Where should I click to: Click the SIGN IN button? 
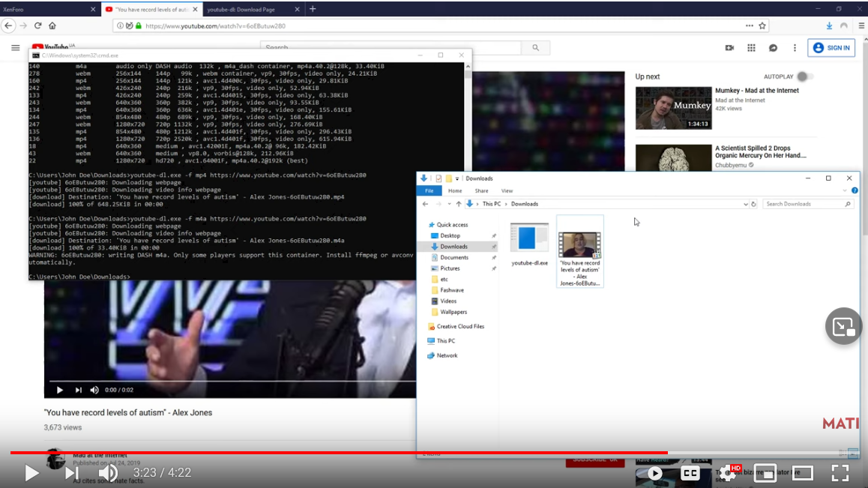[831, 48]
